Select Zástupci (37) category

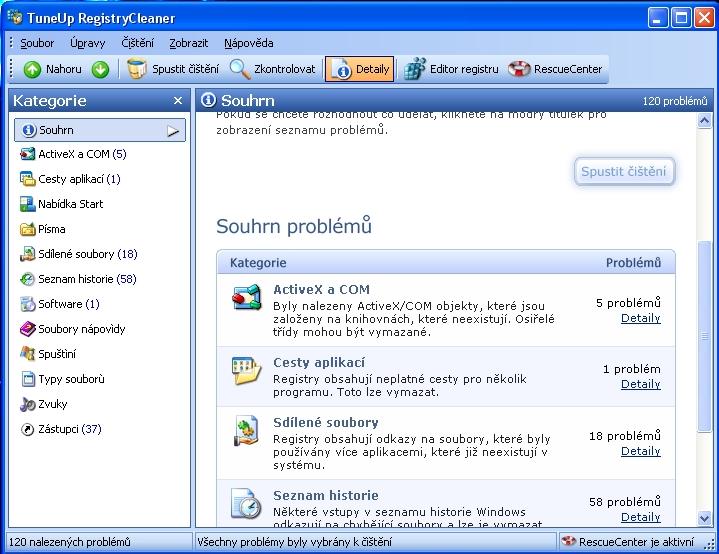(x=61, y=429)
